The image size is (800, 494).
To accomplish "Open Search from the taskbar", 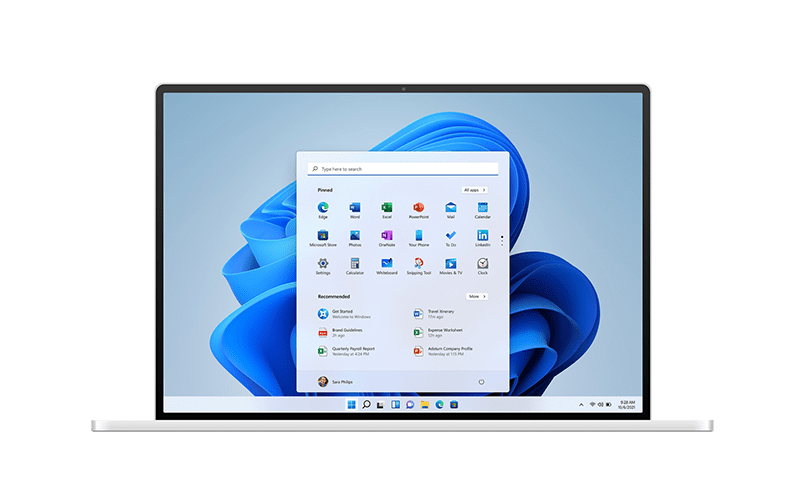I will tap(366, 405).
